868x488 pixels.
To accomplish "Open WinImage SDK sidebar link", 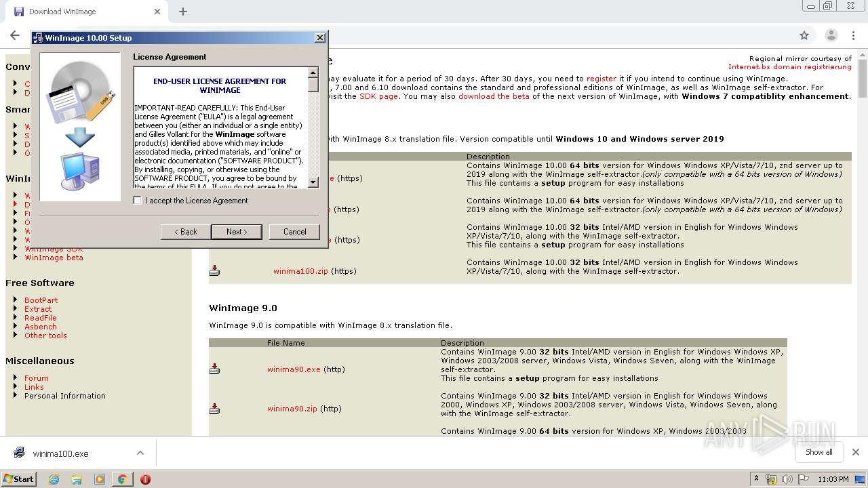I will tap(54, 249).
